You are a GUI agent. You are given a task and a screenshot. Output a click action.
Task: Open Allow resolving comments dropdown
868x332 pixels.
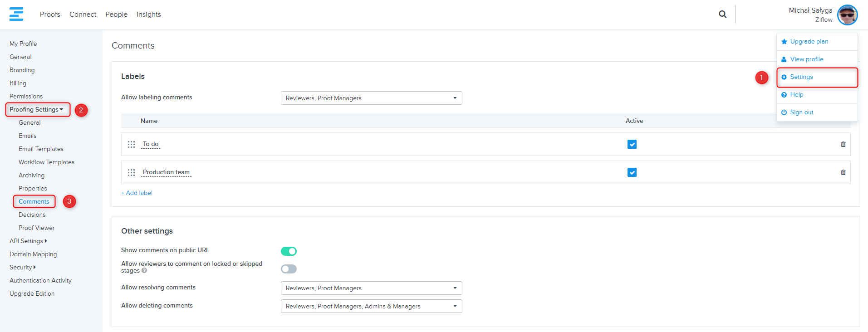click(x=371, y=288)
